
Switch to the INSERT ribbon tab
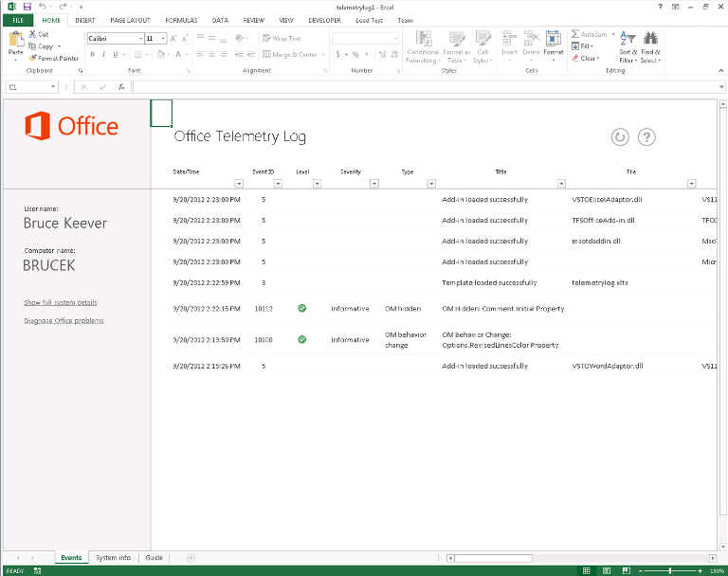click(85, 21)
